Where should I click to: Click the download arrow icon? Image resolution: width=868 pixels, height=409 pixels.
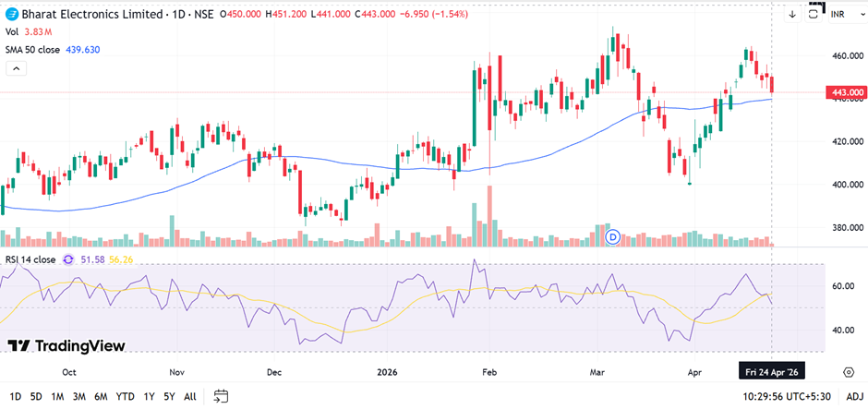[791, 14]
